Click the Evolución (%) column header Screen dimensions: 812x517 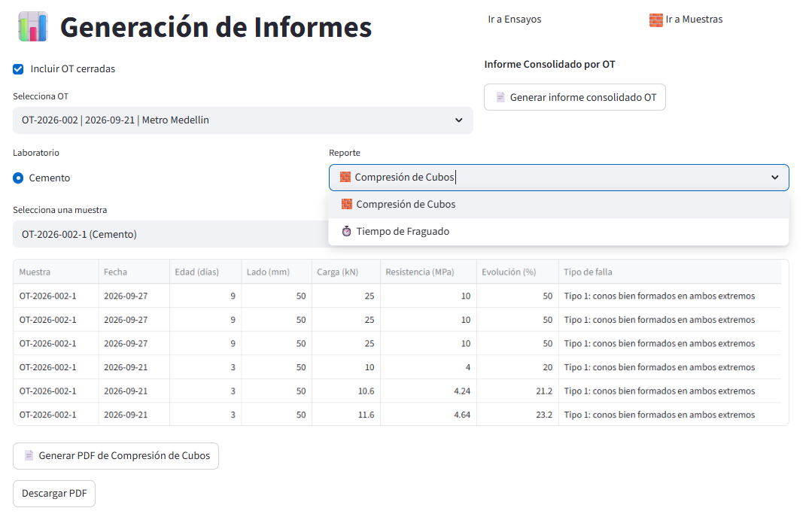pos(517,272)
